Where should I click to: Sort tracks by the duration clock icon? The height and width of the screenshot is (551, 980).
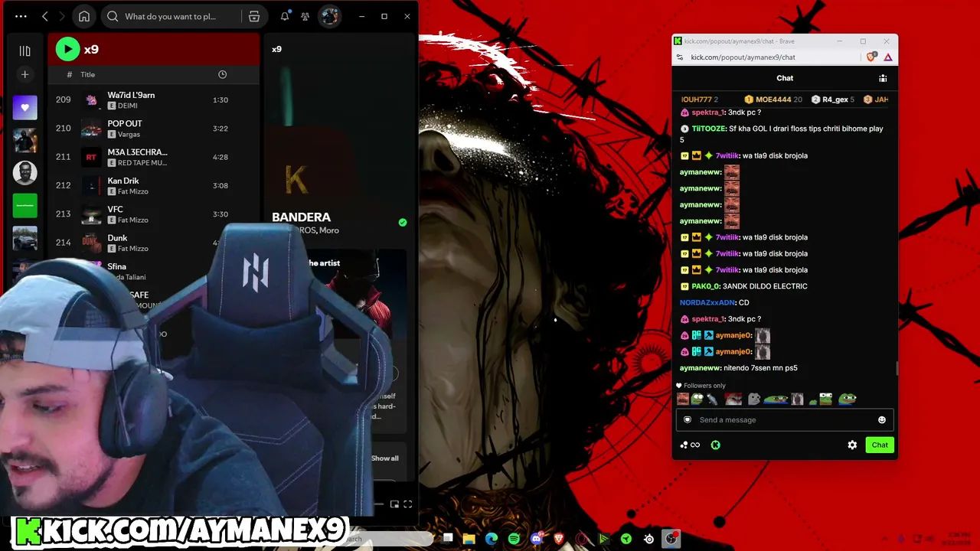222,74
